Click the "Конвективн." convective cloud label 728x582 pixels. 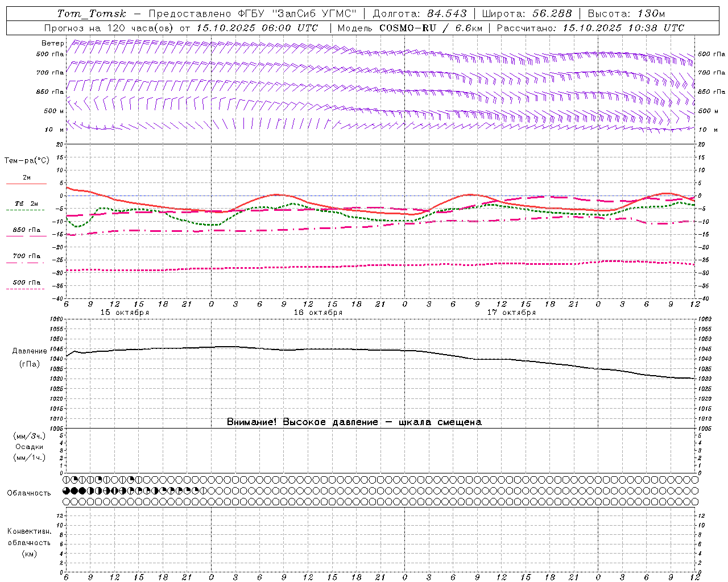point(29,531)
